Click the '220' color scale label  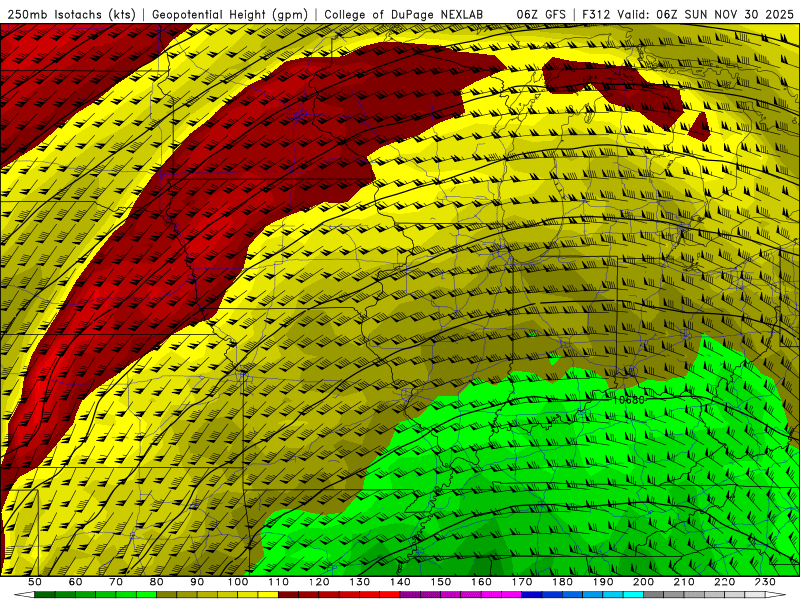(725, 582)
